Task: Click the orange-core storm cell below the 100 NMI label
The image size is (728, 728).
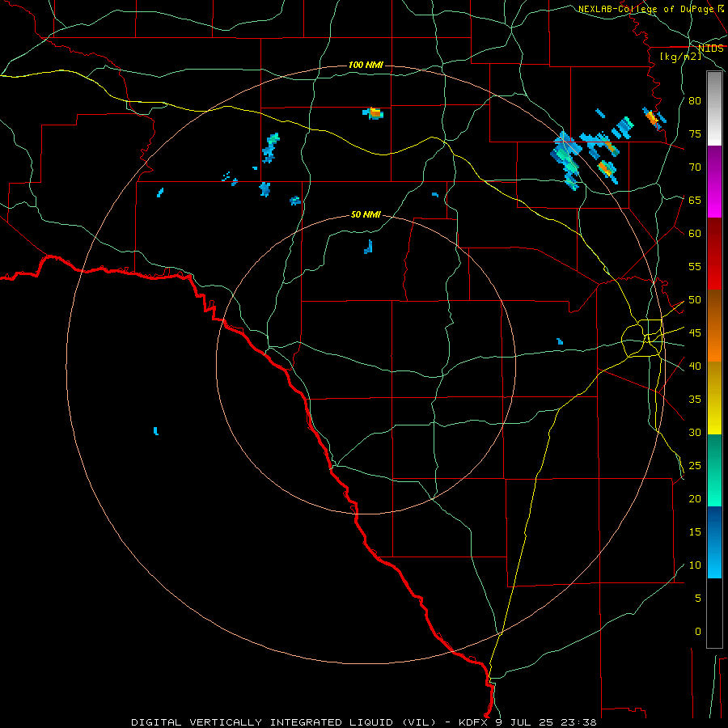Action: [x=374, y=112]
